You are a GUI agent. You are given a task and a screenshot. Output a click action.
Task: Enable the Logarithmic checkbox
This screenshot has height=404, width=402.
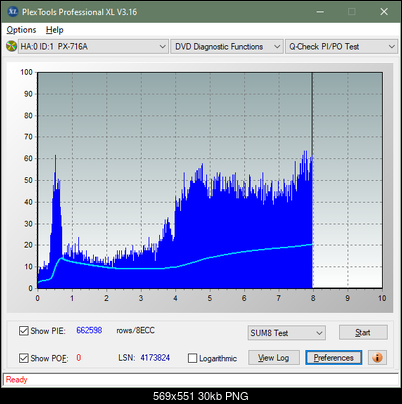coord(192,358)
